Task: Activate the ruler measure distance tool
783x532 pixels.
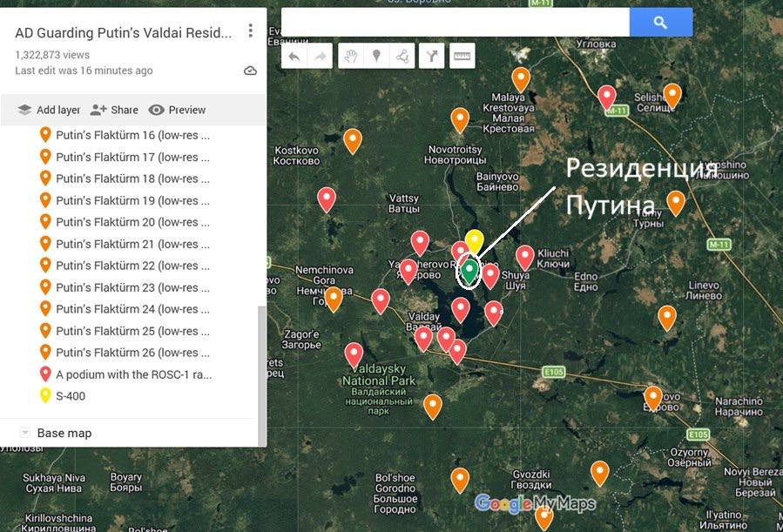Action: pyautogui.click(x=462, y=57)
